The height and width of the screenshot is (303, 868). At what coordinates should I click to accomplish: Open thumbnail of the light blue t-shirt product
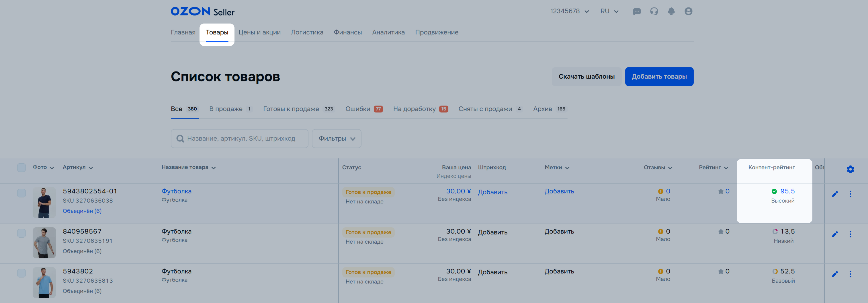click(44, 282)
